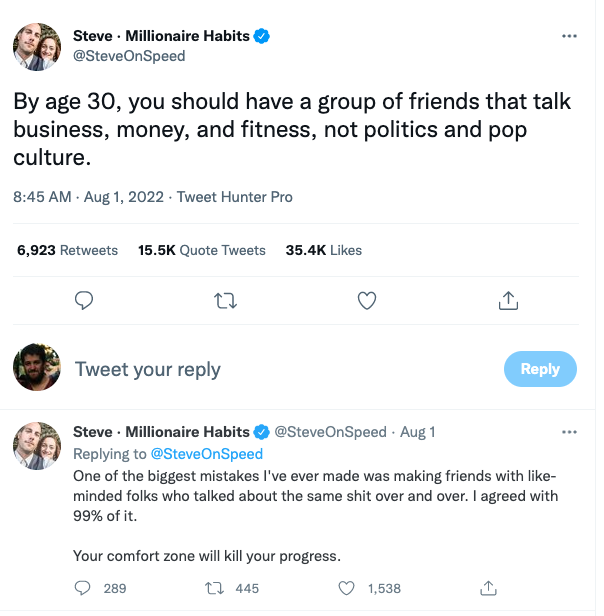Share the main tweet

[507, 300]
